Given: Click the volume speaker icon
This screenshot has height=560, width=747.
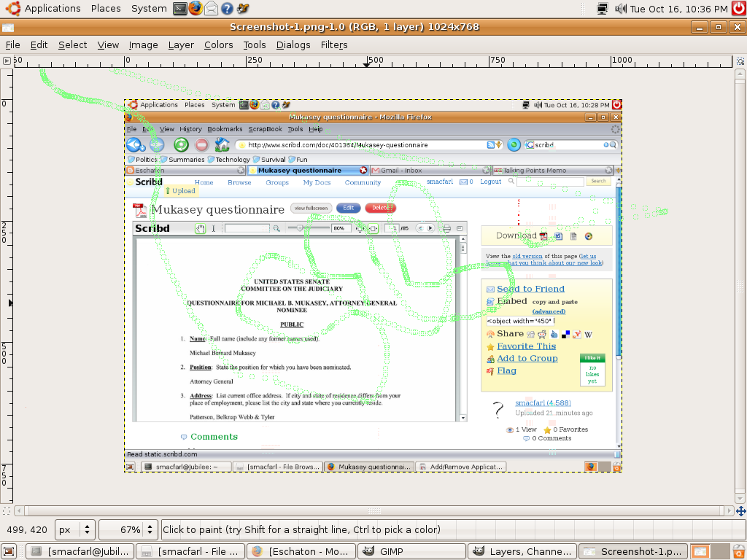Looking at the screenshot, I should point(621,9).
